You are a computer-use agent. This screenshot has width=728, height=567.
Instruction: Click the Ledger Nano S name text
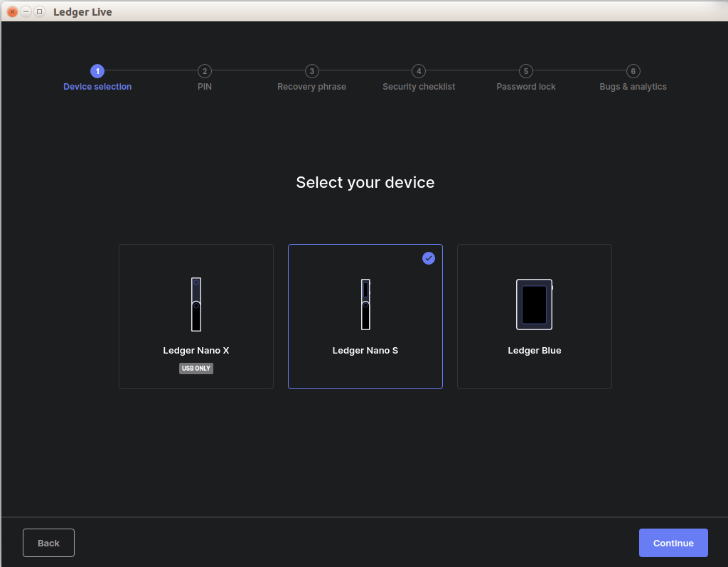[365, 351]
